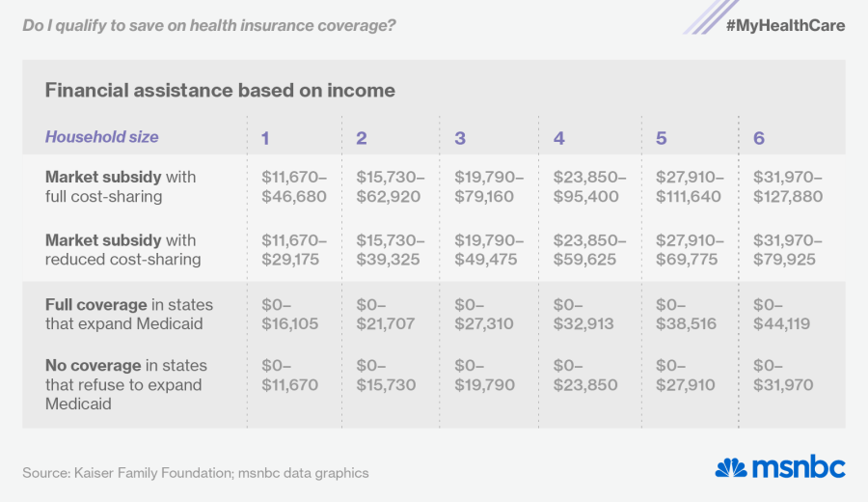Click the msnbc wordmark text
The height and width of the screenshot is (502, 868).
(799, 468)
